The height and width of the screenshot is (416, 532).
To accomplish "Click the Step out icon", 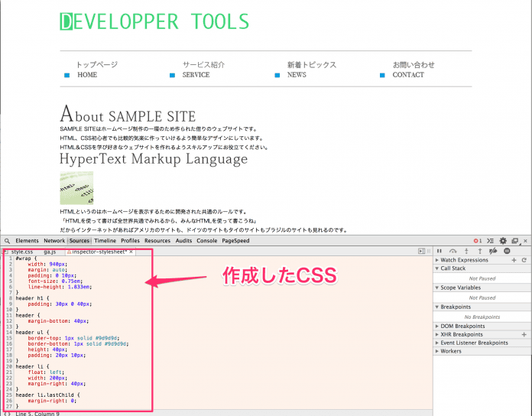I will click(x=480, y=251).
